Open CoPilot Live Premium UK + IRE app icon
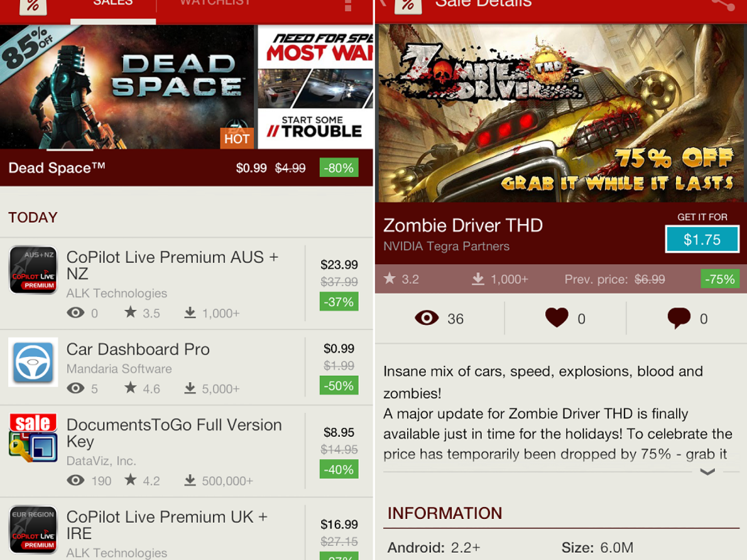747x560 pixels. point(33,530)
